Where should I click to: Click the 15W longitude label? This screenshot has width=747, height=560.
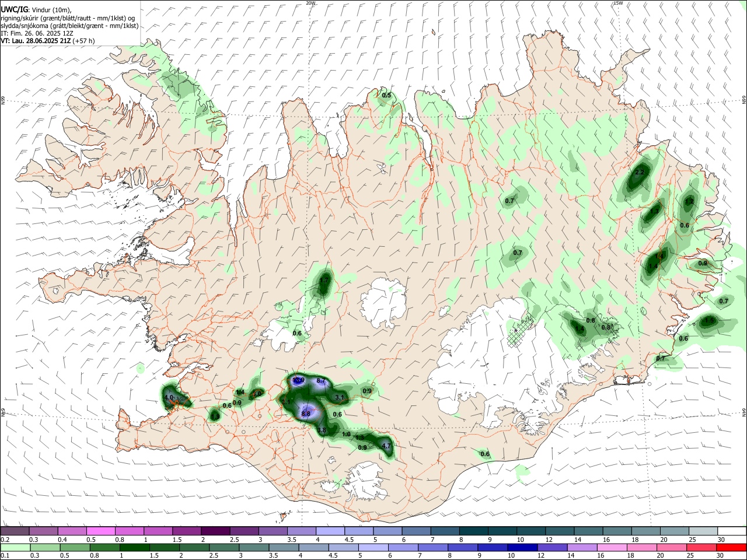click(x=618, y=3)
